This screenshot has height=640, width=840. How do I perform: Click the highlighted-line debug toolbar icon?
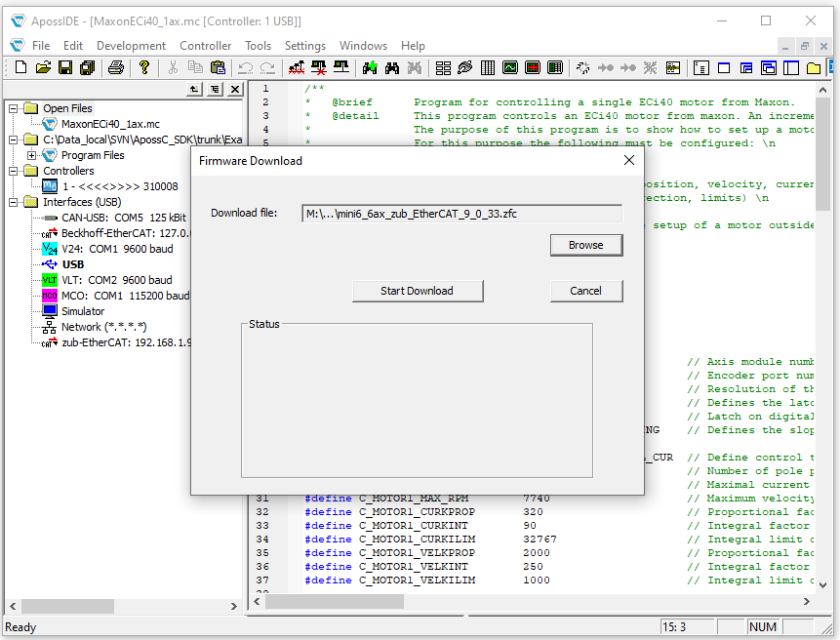click(x=673, y=67)
